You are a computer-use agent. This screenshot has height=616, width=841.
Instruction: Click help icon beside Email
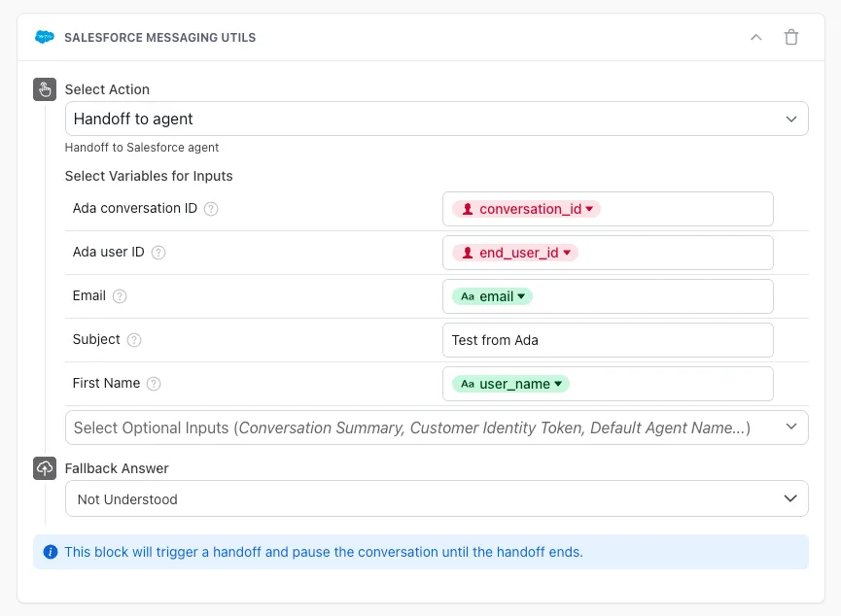(120, 296)
